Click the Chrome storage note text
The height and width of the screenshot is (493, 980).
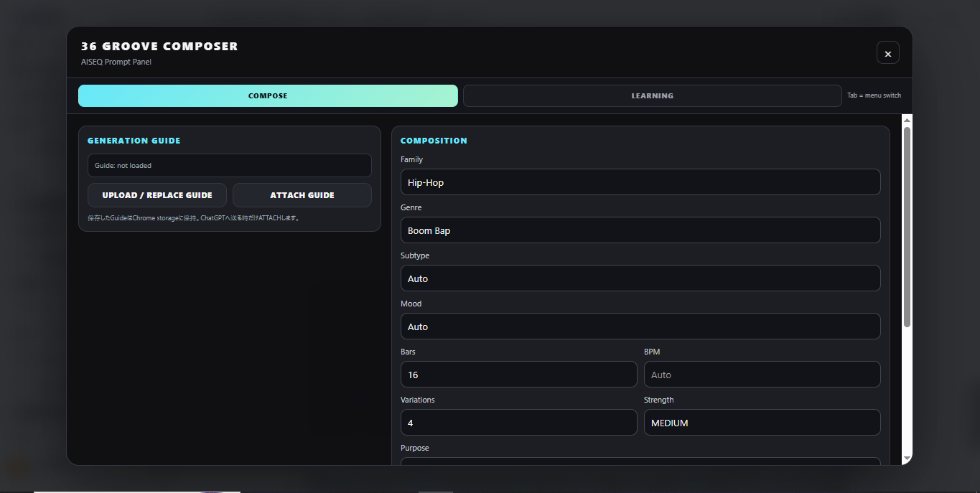point(194,217)
